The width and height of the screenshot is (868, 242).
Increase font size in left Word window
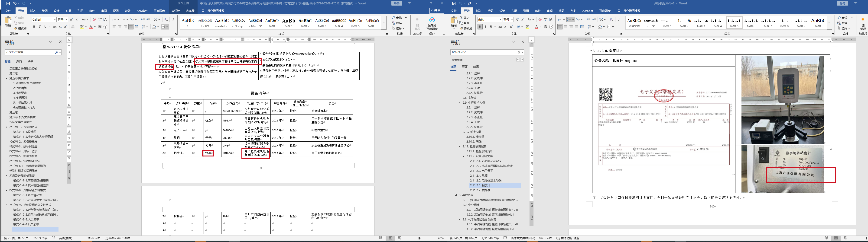pyautogui.click(x=72, y=19)
